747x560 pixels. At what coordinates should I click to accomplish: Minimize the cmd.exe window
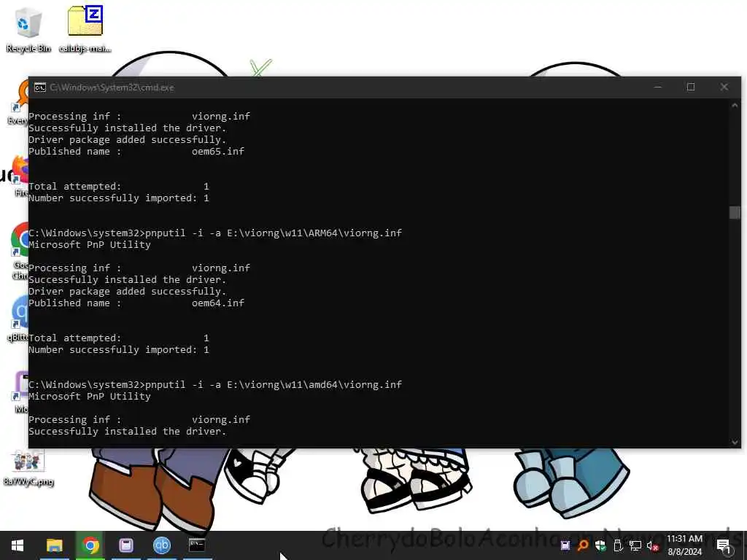pyautogui.click(x=658, y=87)
